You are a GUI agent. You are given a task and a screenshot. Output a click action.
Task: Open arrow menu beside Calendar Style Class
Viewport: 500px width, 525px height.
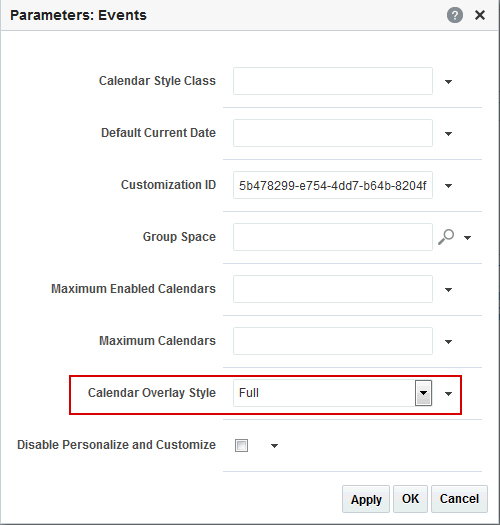(x=448, y=82)
